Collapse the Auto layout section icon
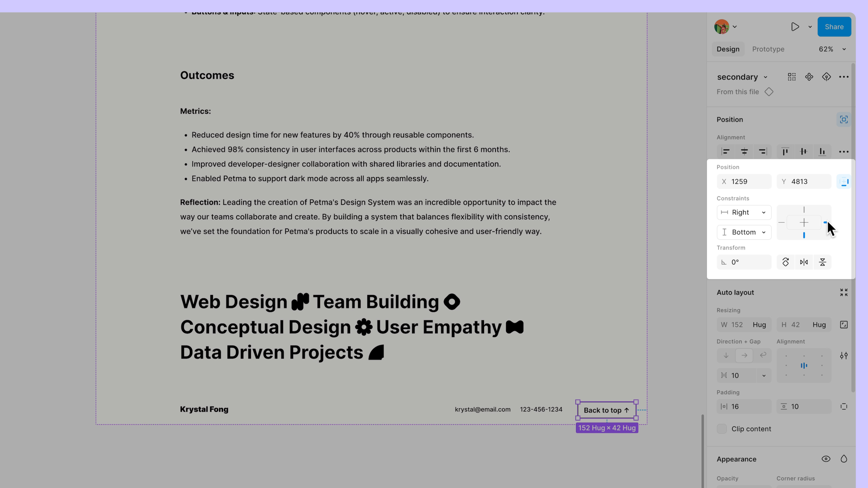Screen dimensions: 868x488 tap(843, 292)
